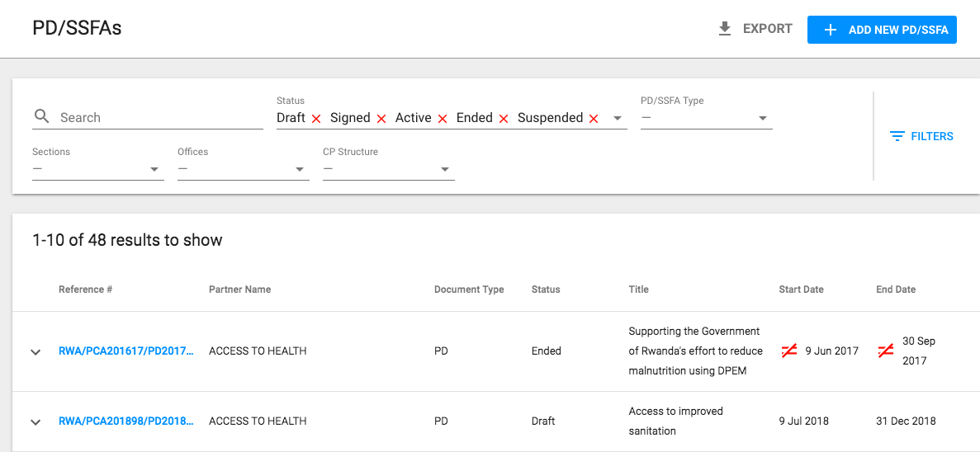Click the red not-equal icon beside 30 Sep 2017
The width and height of the screenshot is (980, 452).
pyautogui.click(x=886, y=351)
